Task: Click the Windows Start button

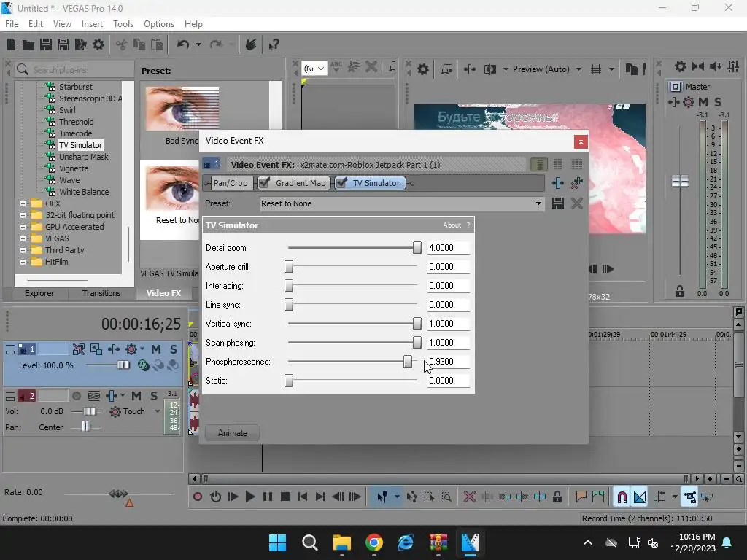Action: point(277,542)
